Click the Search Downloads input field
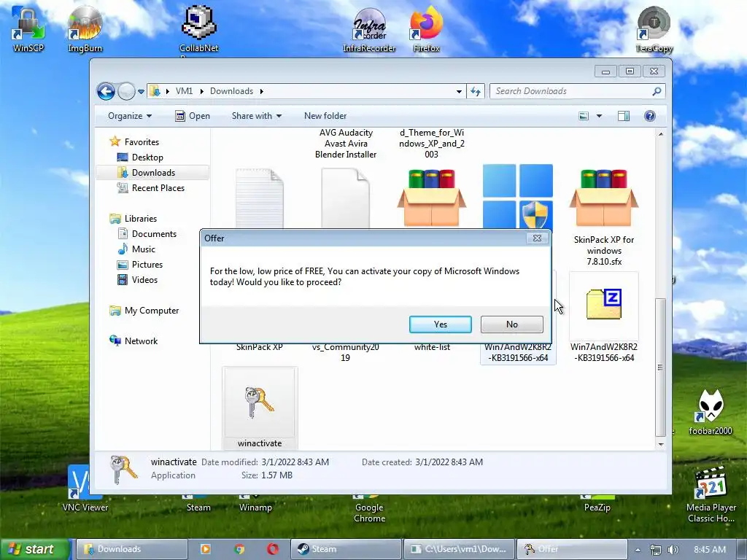This screenshot has width=747, height=560. [570, 91]
